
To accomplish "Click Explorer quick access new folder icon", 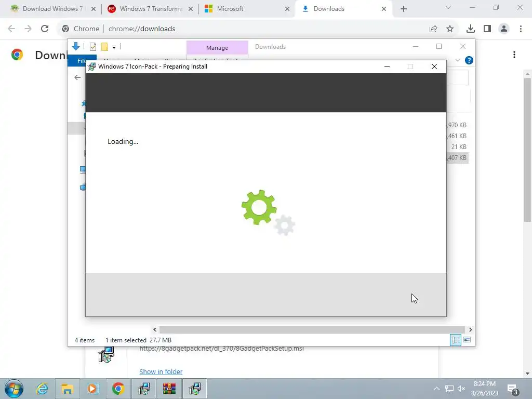I will point(104,47).
